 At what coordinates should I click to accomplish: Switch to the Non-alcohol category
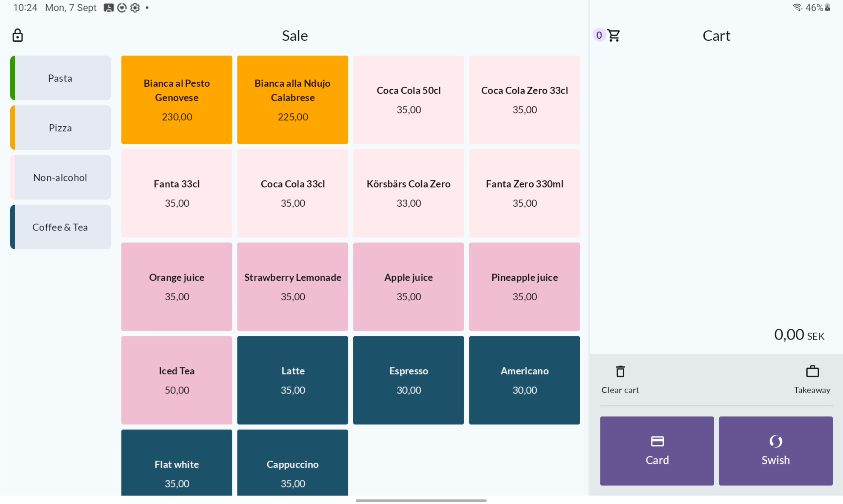click(61, 177)
